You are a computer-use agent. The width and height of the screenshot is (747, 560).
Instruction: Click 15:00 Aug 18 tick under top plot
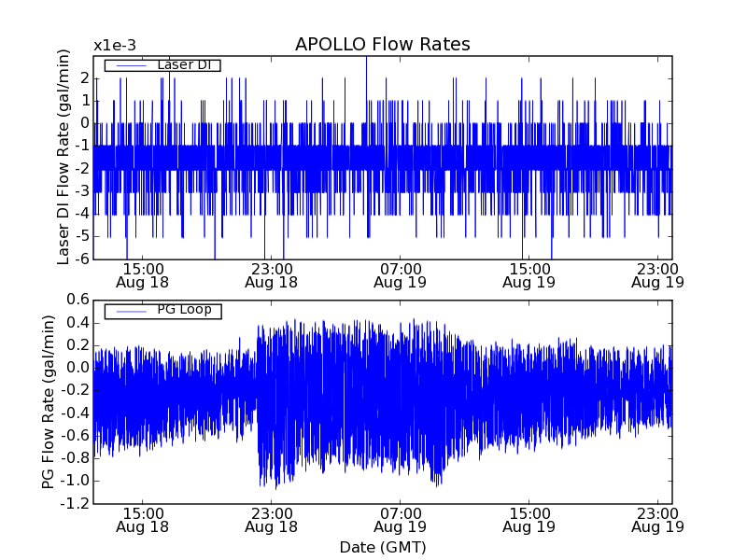click(142, 274)
